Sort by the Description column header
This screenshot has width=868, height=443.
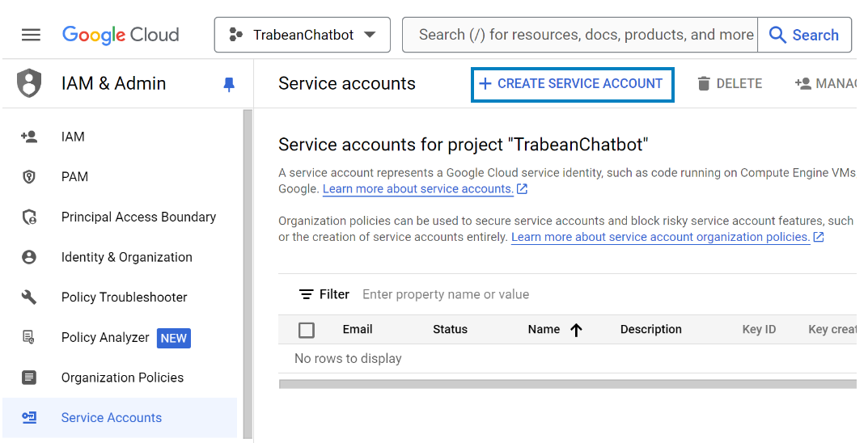pyautogui.click(x=651, y=330)
